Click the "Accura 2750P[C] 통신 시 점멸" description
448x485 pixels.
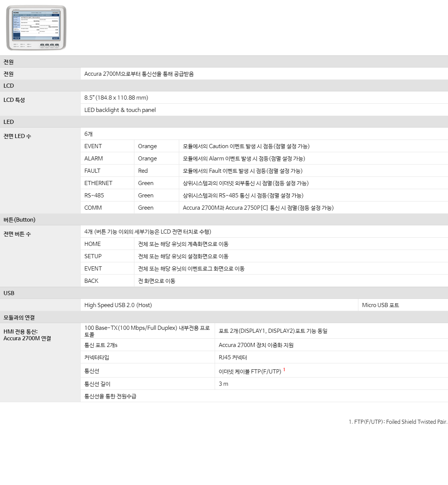click(258, 208)
